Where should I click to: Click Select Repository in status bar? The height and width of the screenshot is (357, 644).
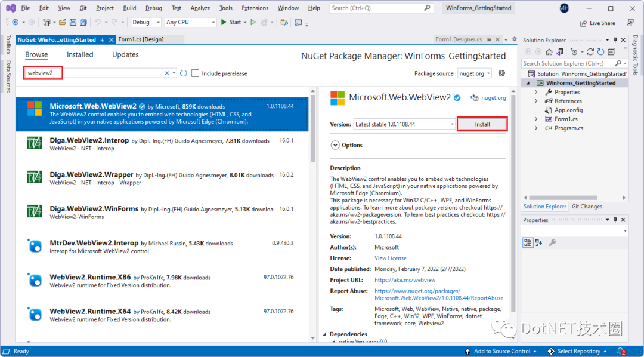pyautogui.click(x=578, y=351)
